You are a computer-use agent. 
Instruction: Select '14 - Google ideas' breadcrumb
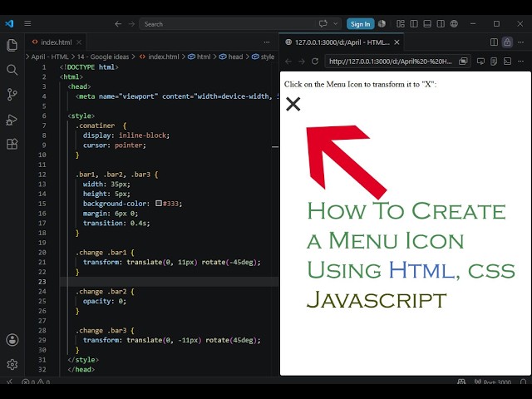click(x=103, y=57)
